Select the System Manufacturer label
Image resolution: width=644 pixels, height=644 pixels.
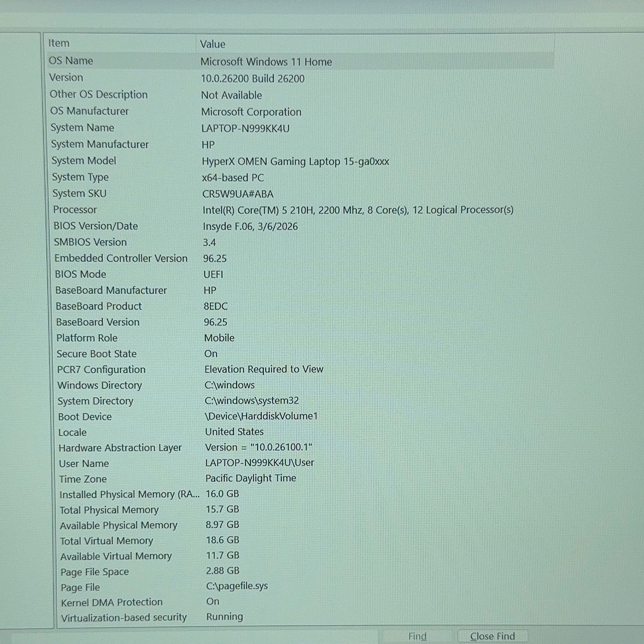coord(100,144)
